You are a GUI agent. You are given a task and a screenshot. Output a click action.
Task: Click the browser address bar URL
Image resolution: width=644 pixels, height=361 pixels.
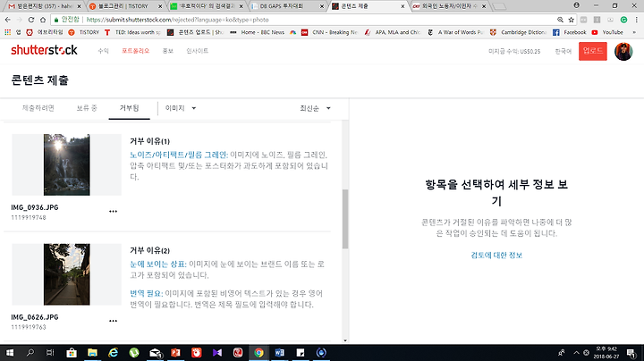coord(177,20)
